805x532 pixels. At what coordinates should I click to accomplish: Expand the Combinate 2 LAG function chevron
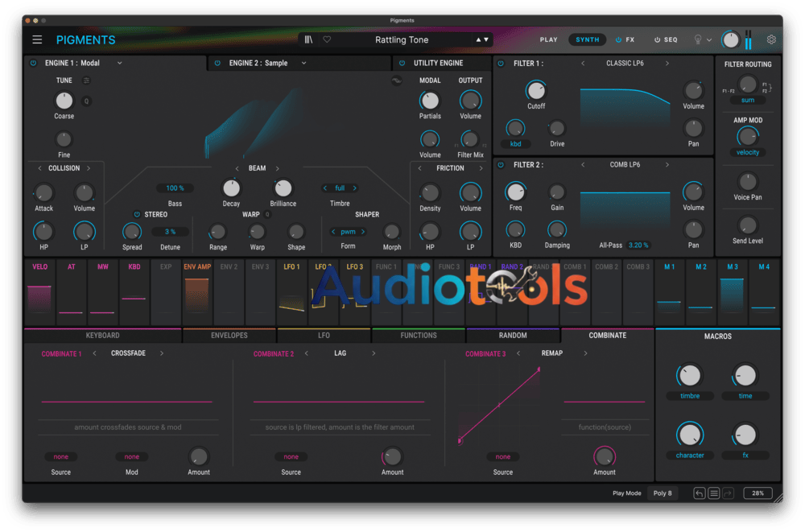[373, 353]
